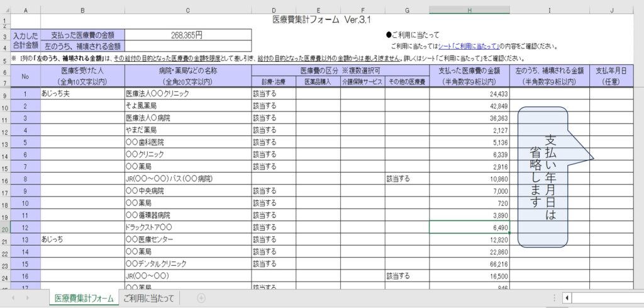644x308 pixels.
Task: Select the 医療費集計フォーム sheet tab
Action: pyautogui.click(x=84, y=298)
